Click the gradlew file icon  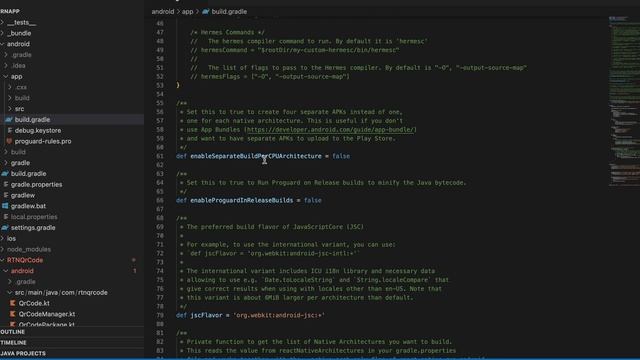click(6, 195)
